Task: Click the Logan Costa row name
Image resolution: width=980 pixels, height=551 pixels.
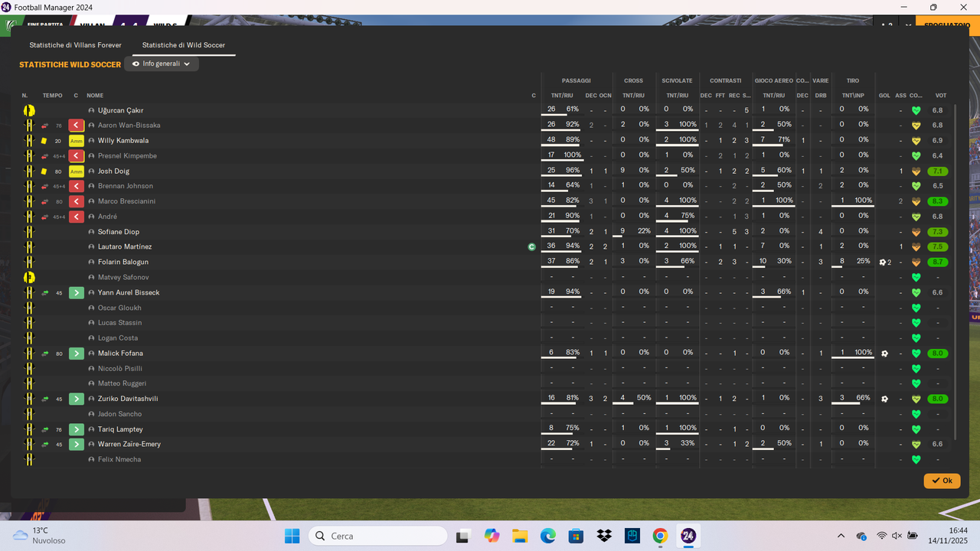Action: [118, 338]
